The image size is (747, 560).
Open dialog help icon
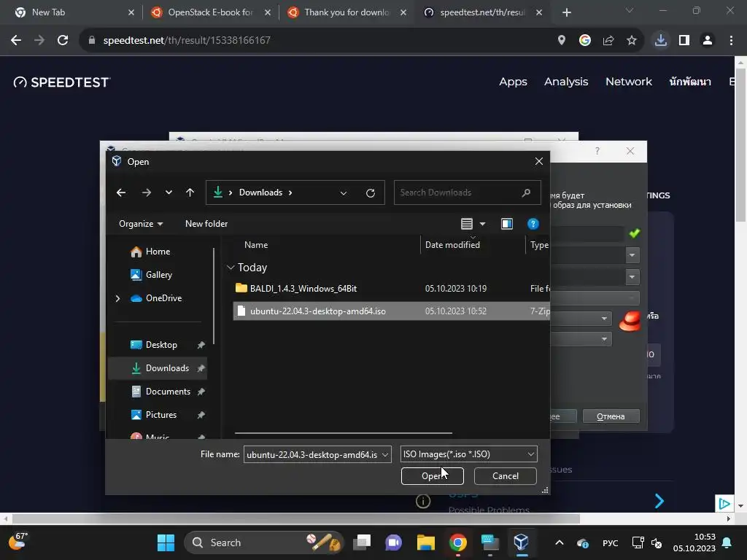coord(533,224)
